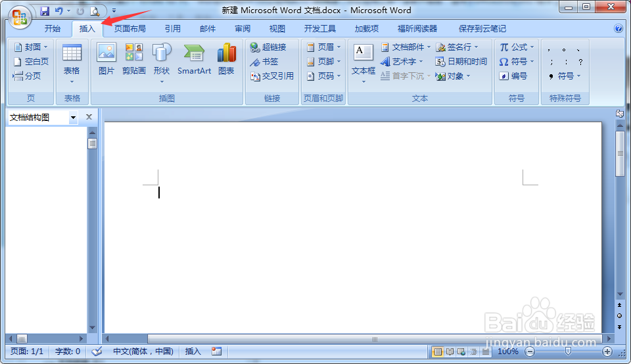This screenshot has height=364, width=631.
Task: Switch to Web Layout view
Action: [461, 352]
